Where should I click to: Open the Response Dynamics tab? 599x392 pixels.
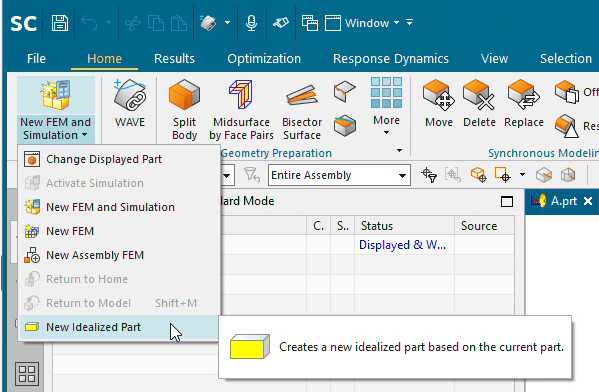coord(391,58)
